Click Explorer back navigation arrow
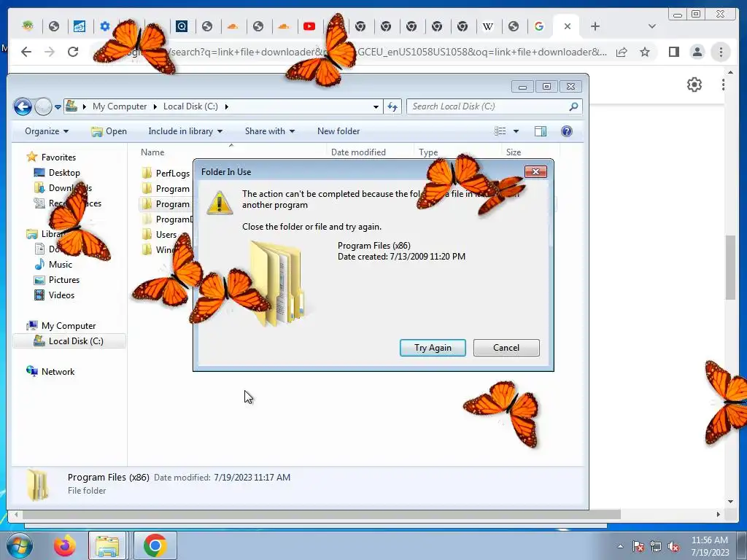 (23, 106)
